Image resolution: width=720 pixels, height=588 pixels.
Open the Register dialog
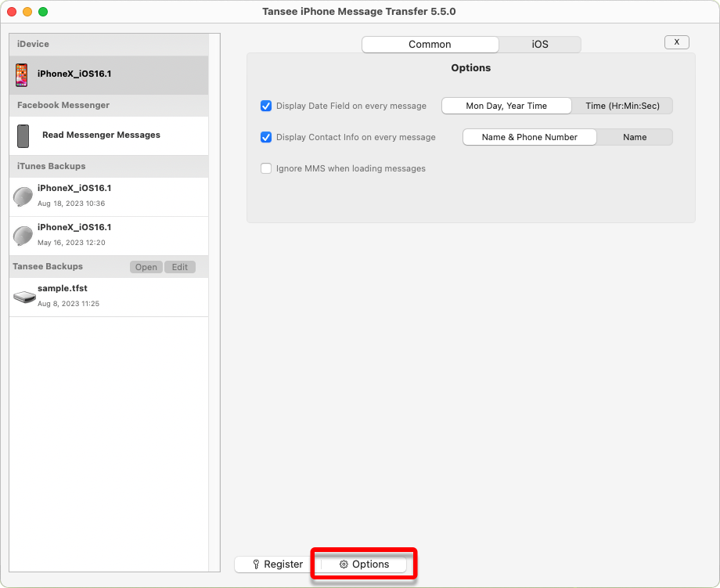(x=277, y=564)
